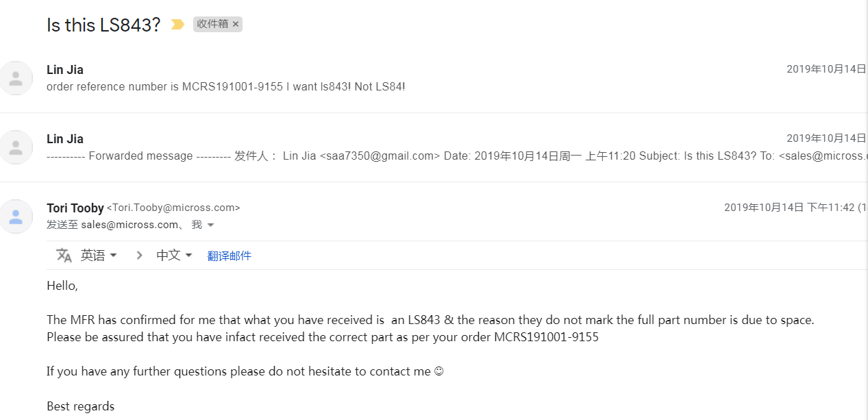Open first Lin Jia sender avatar
Image resolution: width=868 pixels, height=420 pixels.
pyautogui.click(x=16, y=77)
